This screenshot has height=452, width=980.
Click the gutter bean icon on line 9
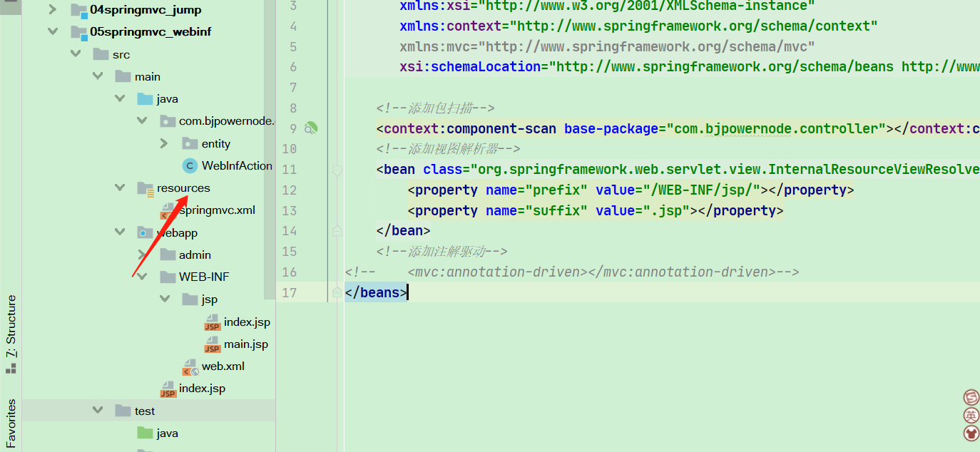[x=311, y=128]
